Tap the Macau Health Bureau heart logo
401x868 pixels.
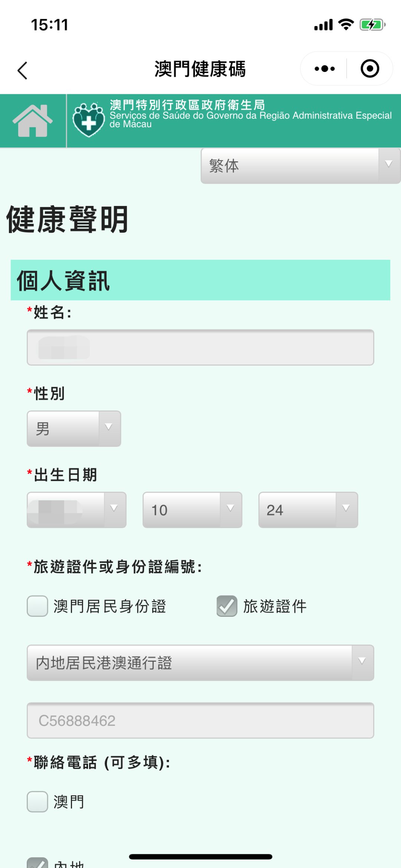pyautogui.click(x=89, y=120)
